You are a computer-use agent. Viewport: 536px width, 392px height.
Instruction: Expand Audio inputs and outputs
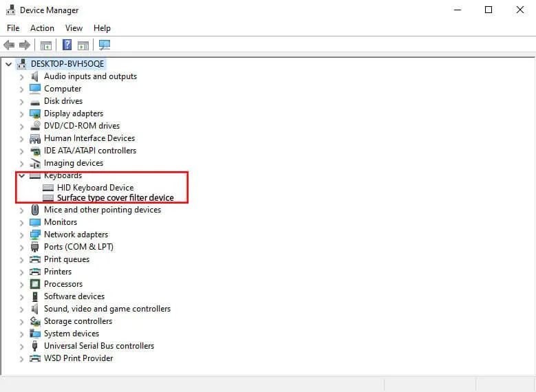pos(22,77)
